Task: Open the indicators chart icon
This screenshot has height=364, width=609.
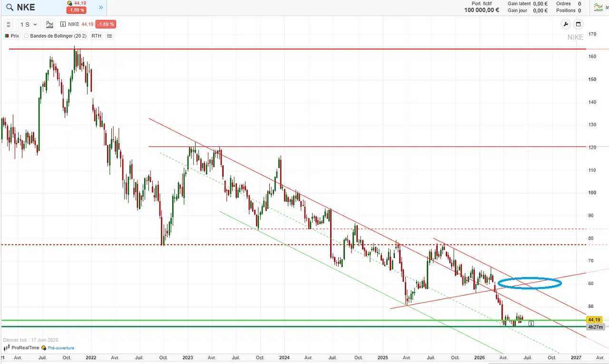Action: (x=49, y=25)
